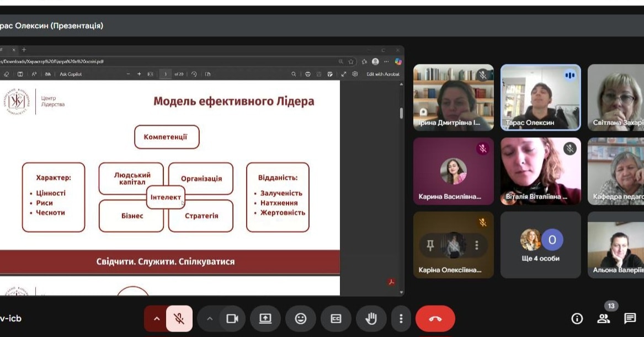Save the PDF as copy
644x337 pixels.
(330, 74)
